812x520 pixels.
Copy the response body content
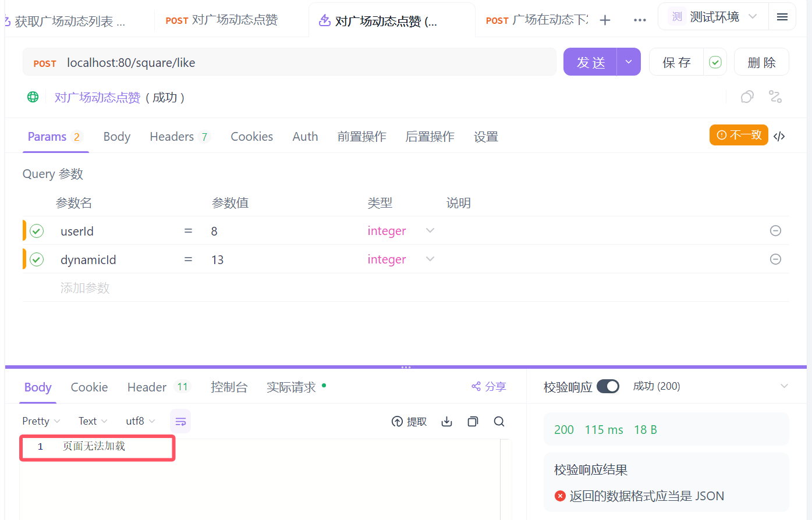[473, 421]
